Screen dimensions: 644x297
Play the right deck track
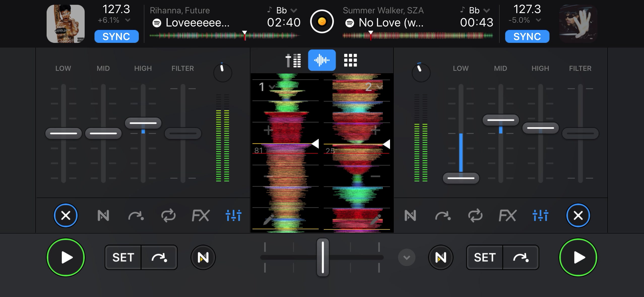(578, 257)
